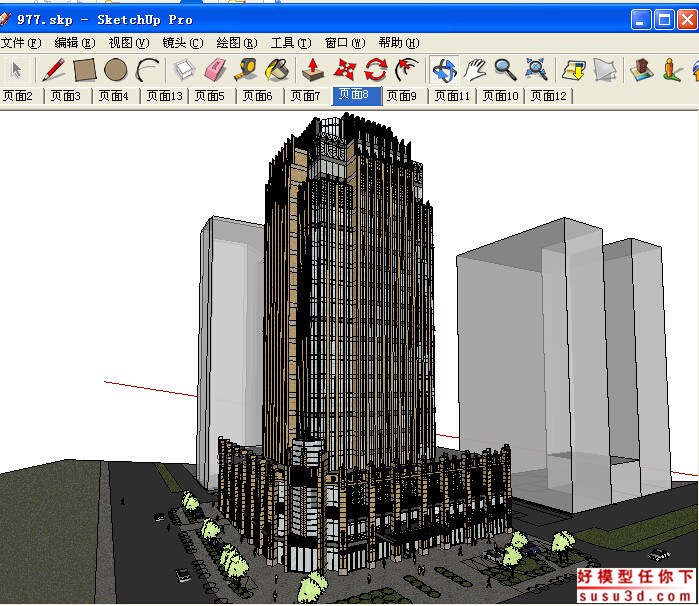Click the Get Models download icon
Image resolution: width=699 pixels, height=606 pixels.
[574, 70]
